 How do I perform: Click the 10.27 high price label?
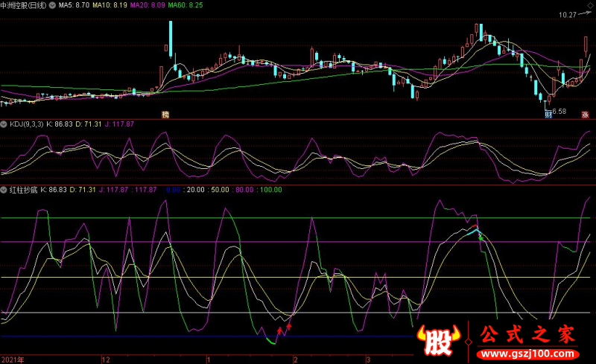[568, 15]
